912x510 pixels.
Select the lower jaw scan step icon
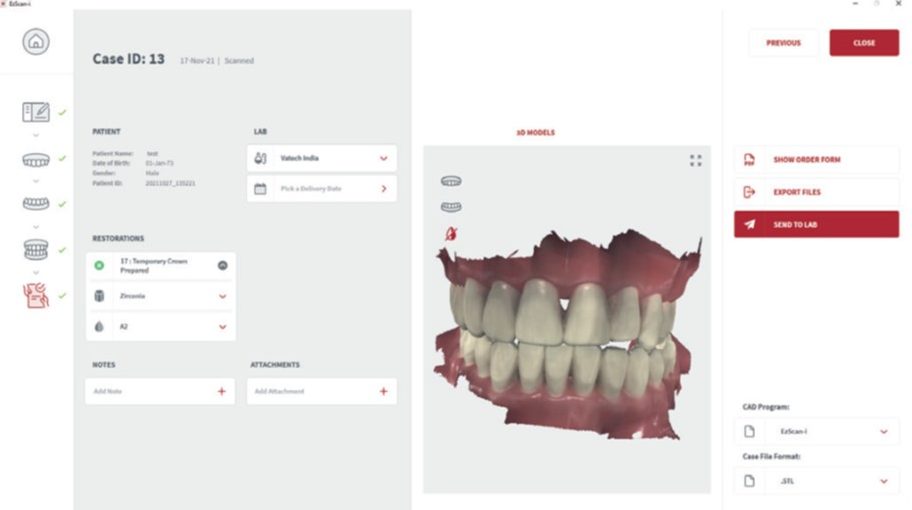point(36,204)
